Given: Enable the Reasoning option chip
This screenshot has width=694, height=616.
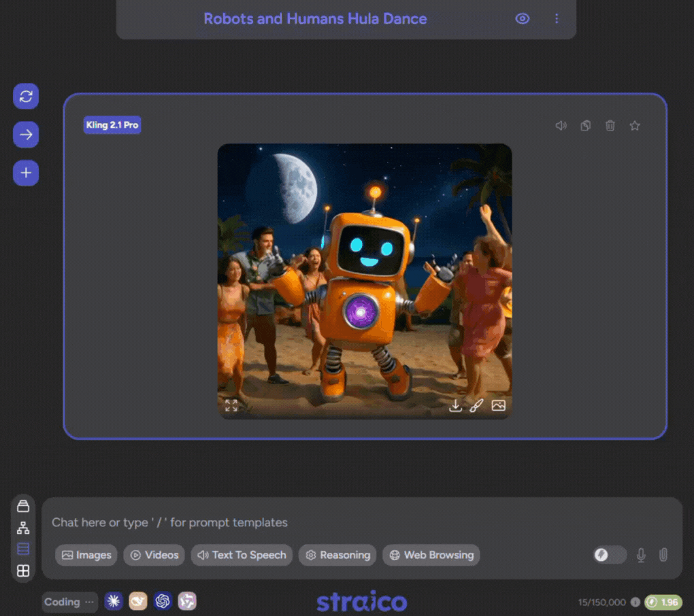Looking at the screenshot, I should (337, 555).
